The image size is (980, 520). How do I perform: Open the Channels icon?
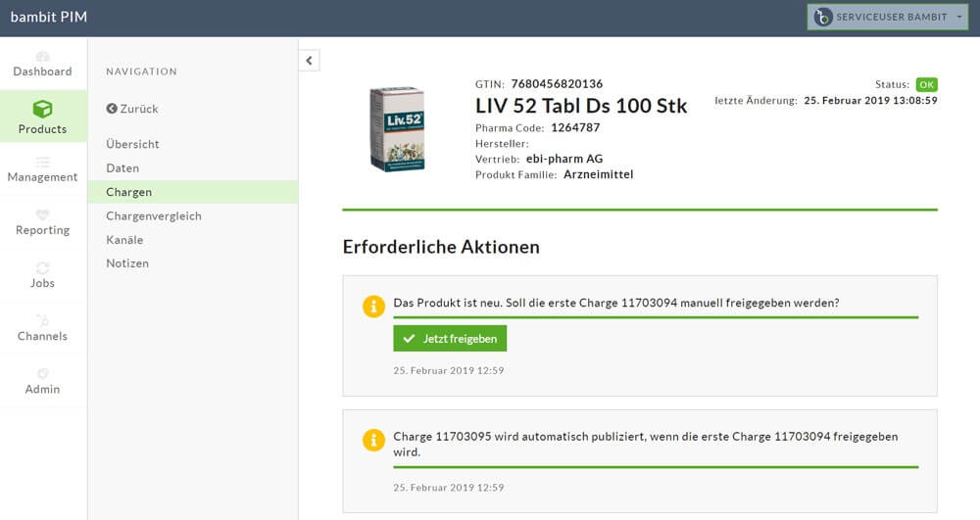coord(42,320)
